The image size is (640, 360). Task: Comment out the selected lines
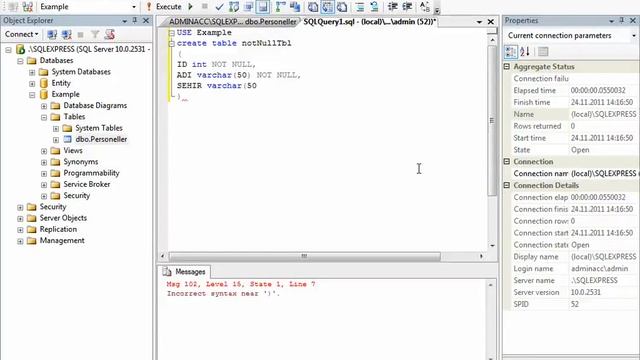[360, 7]
